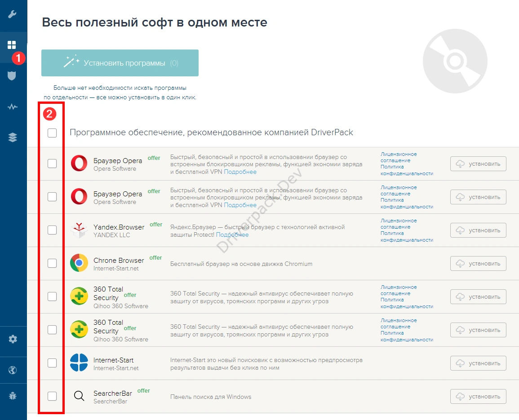Click установить for SearcherBar
Viewport: 519px width, 420px height.
point(478,397)
